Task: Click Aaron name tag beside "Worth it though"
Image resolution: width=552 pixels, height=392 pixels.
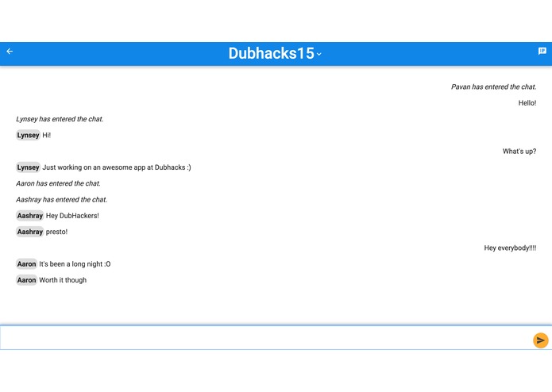Action: (x=26, y=280)
